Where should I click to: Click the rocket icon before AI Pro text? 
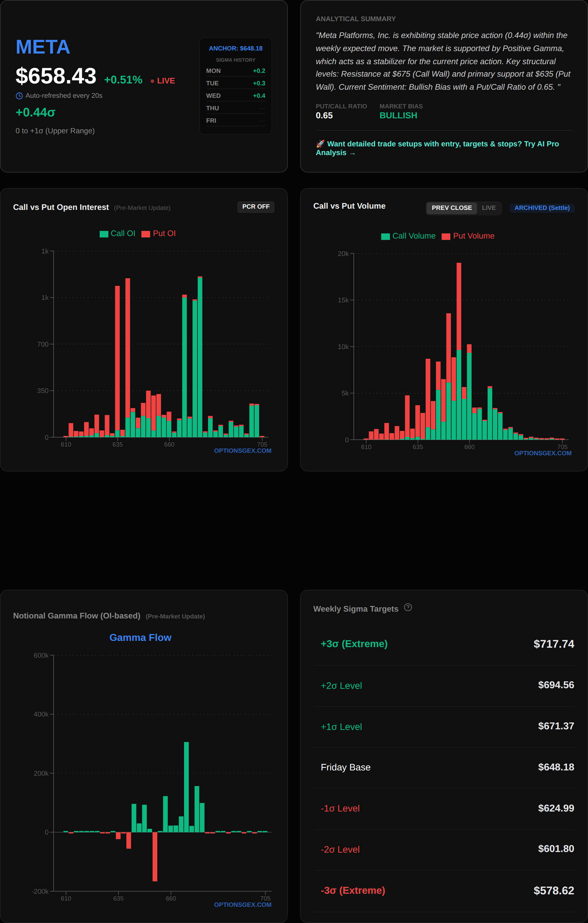point(320,144)
